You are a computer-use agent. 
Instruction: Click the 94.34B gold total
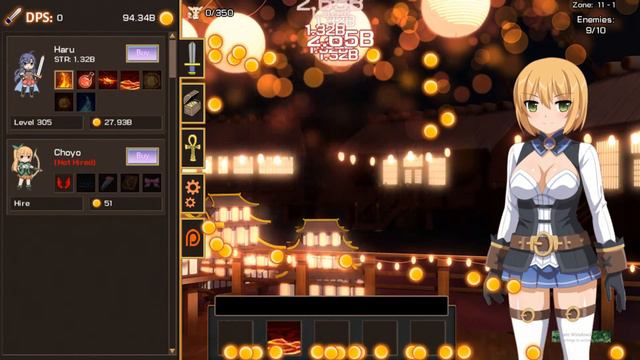(139, 18)
